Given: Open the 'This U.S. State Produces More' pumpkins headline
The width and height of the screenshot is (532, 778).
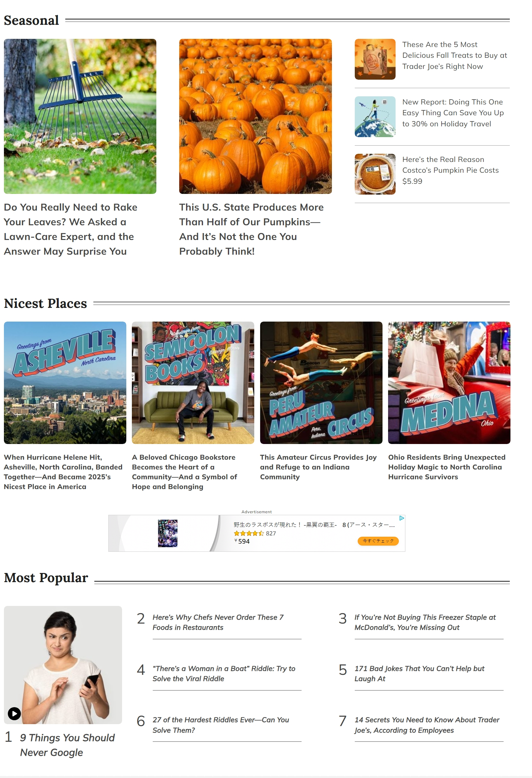Looking at the screenshot, I should (x=251, y=229).
